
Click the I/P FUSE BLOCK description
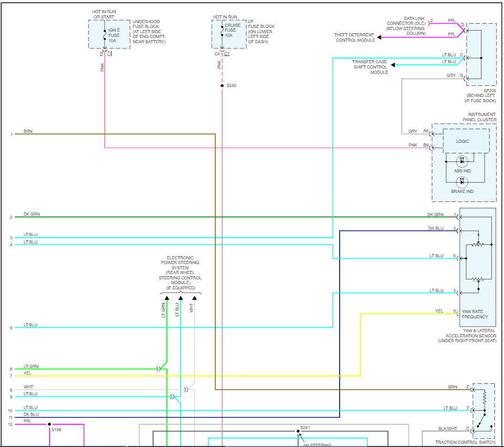pyautogui.click(x=261, y=32)
